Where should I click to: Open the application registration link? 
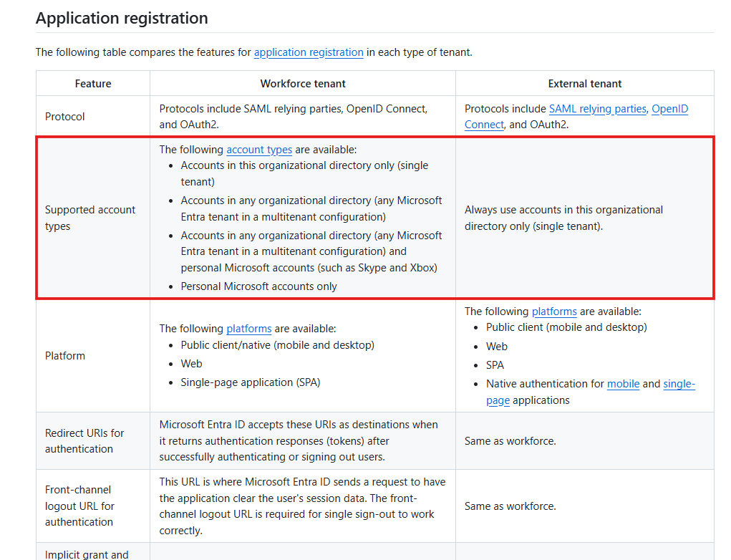click(x=308, y=52)
